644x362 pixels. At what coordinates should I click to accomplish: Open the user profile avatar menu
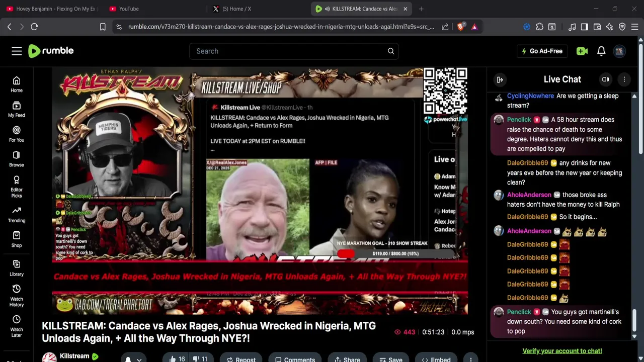coord(619,51)
